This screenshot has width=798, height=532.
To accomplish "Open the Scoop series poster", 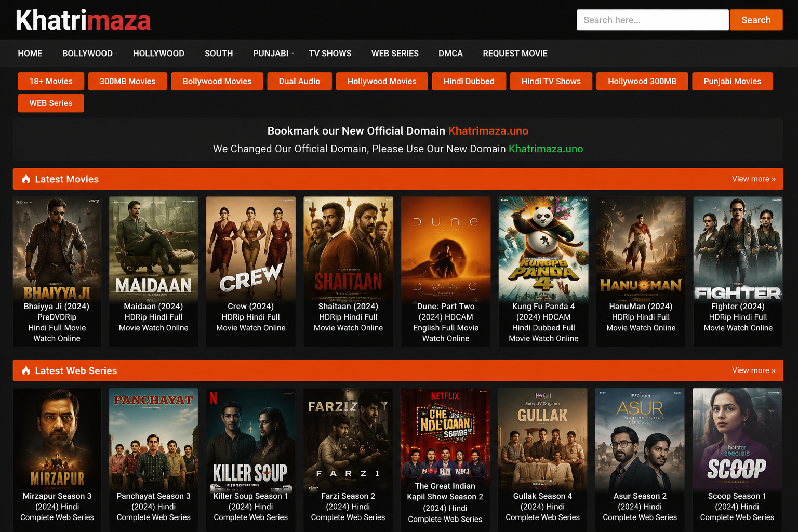I will point(737,439).
